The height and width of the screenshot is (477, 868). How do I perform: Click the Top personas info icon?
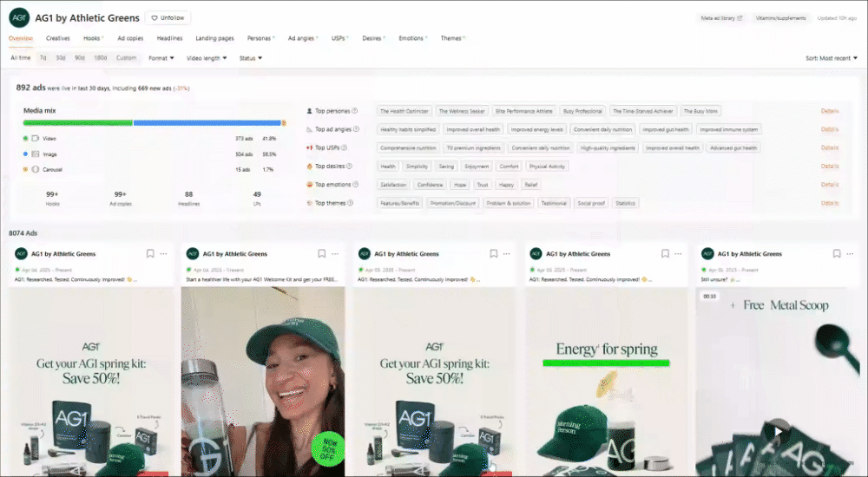pyautogui.click(x=355, y=111)
